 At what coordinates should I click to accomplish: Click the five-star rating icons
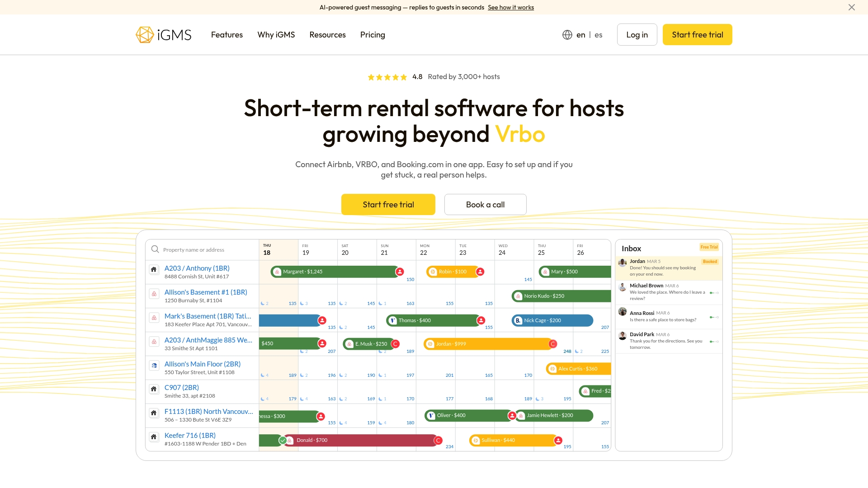(x=387, y=77)
